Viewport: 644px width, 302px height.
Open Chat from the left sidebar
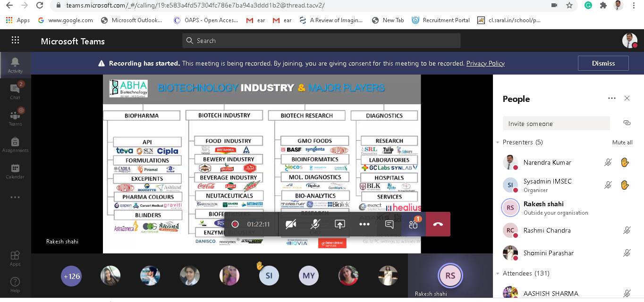click(x=15, y=91)
